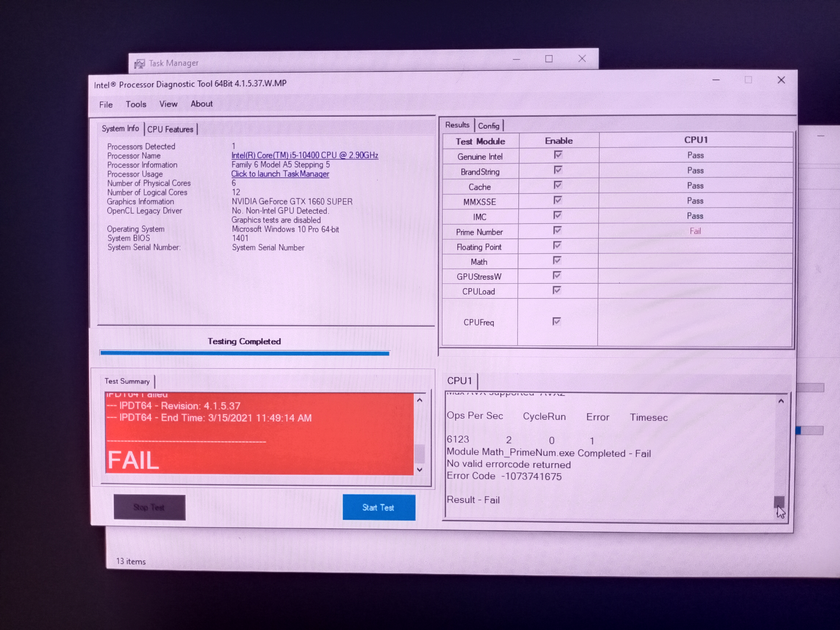Switch to the Config tab
Screen dimensions: 840x630
488,126
